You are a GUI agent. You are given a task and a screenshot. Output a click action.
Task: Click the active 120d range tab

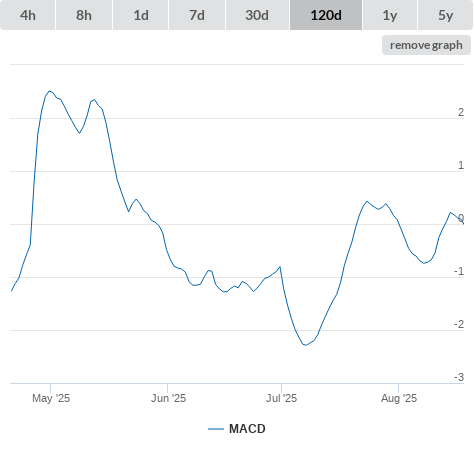tap(326, 15)
